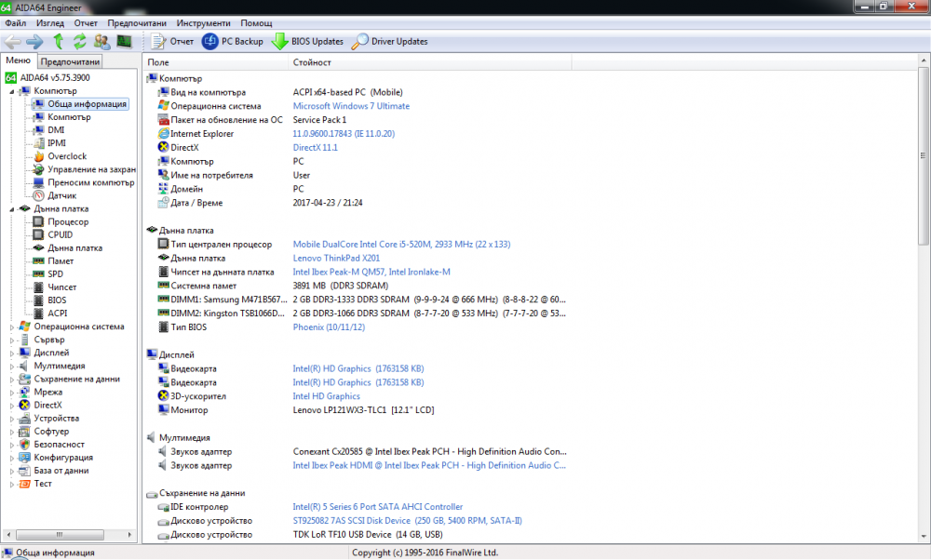931x560 pixels.
Task: Expand the Сървър tree node
Action: point(12,340)
